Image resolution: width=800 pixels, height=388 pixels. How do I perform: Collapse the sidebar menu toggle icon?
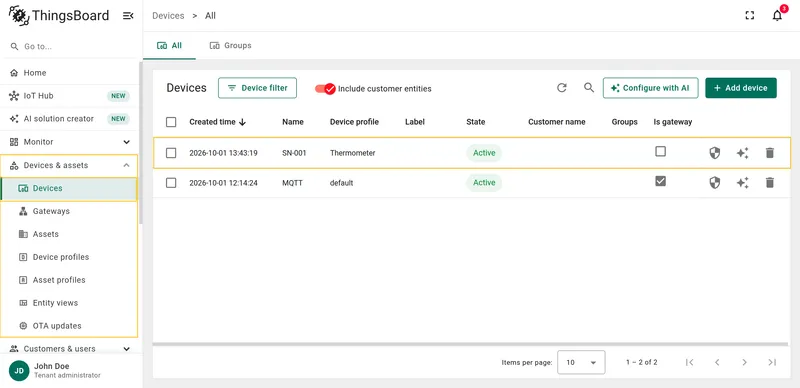pos(128,16)
